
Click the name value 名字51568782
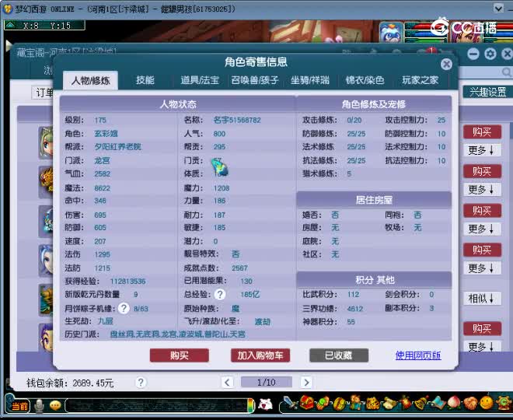237,120
